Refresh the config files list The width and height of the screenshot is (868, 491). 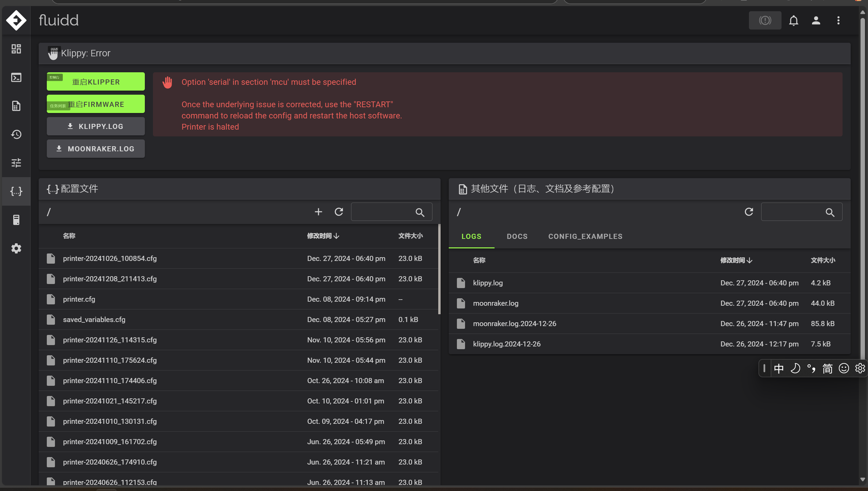[339, 212]
